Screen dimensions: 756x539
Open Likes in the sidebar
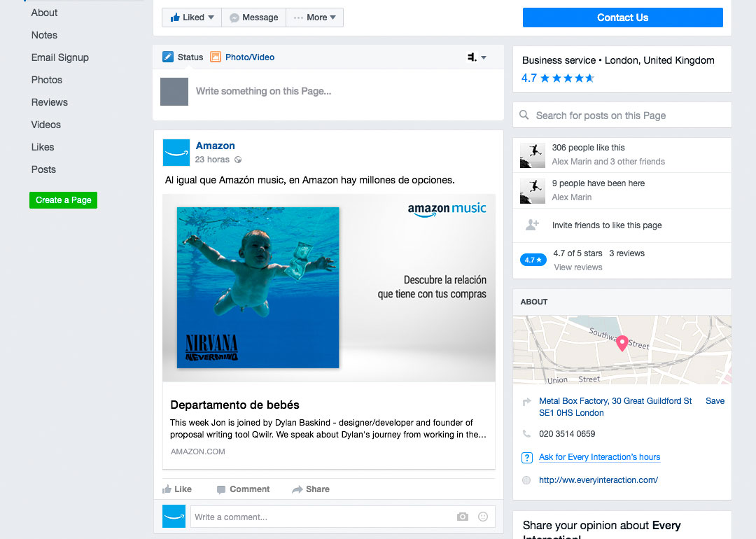[43, 147]
